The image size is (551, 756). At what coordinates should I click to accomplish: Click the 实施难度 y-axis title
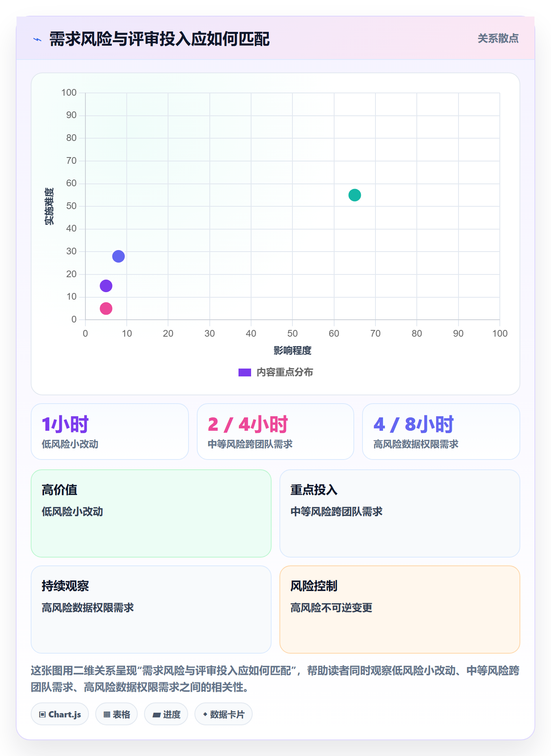click(49, 206)
